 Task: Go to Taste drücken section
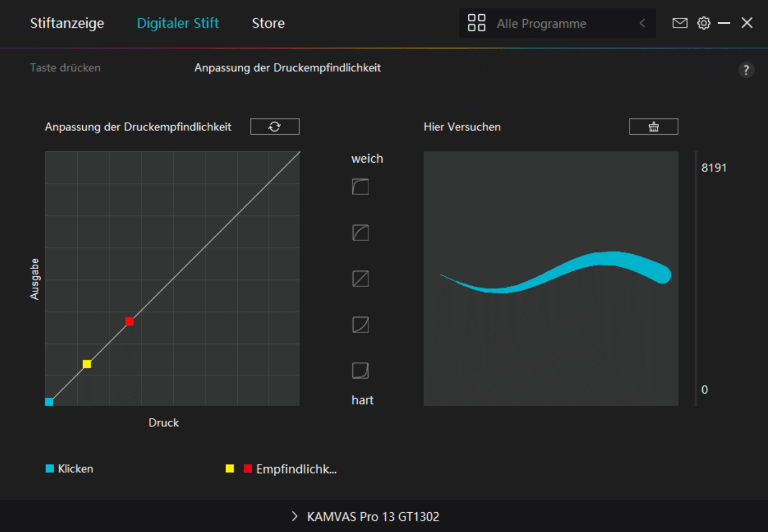(65, 68)
